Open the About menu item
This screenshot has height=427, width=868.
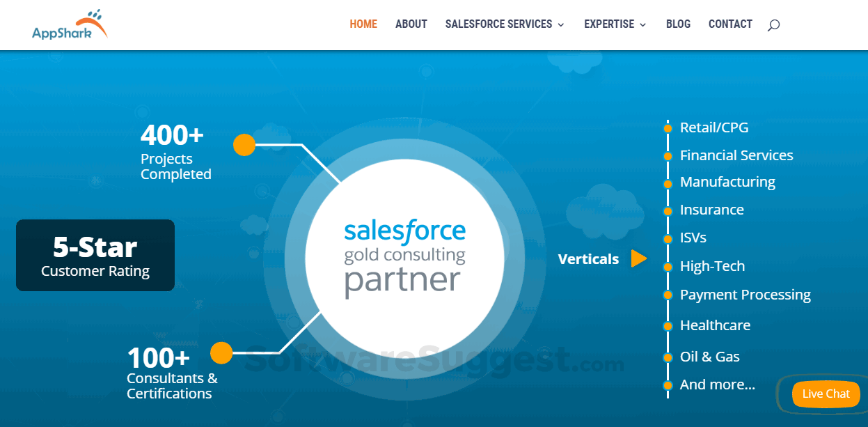pyautogui.click(x=411, y=24)
